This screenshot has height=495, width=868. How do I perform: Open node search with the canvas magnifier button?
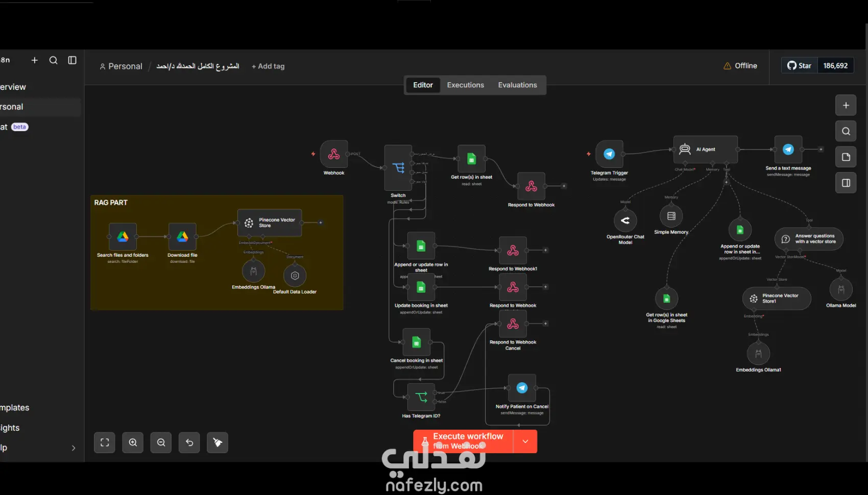click(x=846, y=131)
